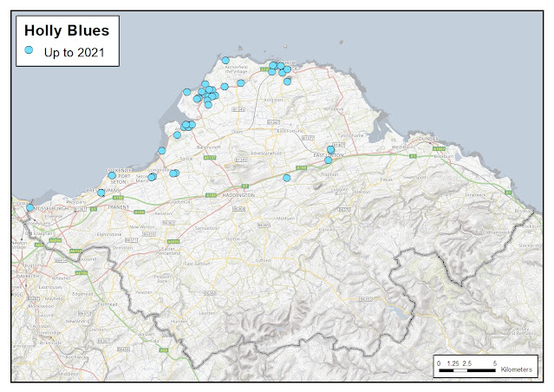Image resolution: width=554 pixels, height=392 pixels.
Task: Select the cyan circle symbol in legend
Action: tap(29, 50)
